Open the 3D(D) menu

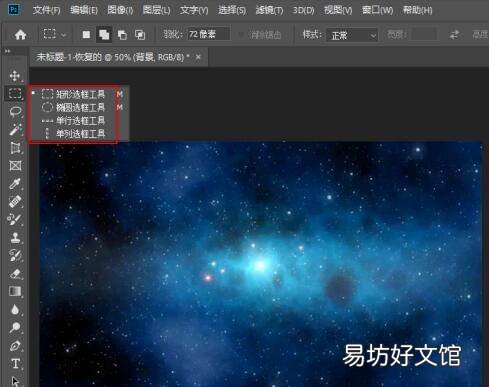[x=303, y=10]
